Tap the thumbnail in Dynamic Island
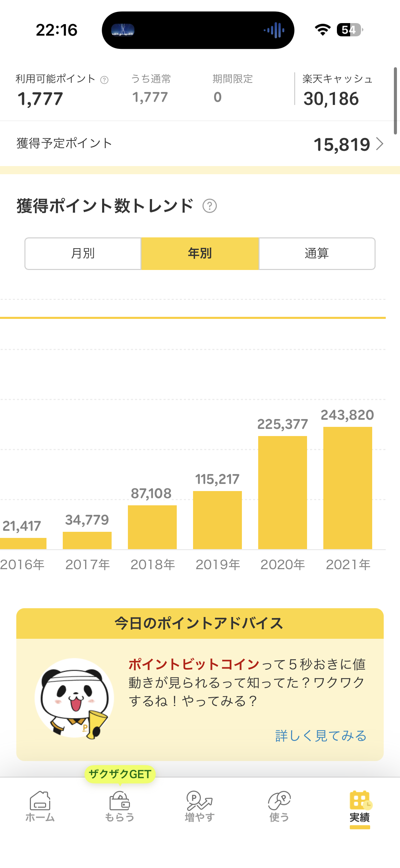This screenshot has height=868, width=400. click(123, 30)
